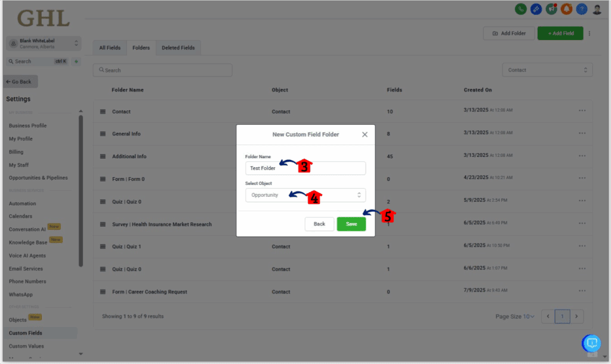Viewport: 611px width, 364px height.
Task: Click the Add Folder button
Action: point(509,33)
